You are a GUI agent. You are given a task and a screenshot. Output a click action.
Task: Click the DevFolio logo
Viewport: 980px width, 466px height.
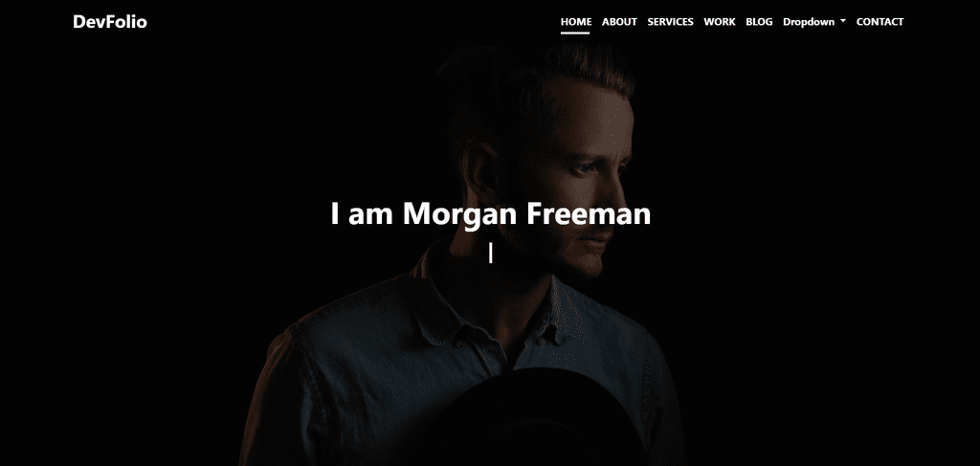coord(110,22)
